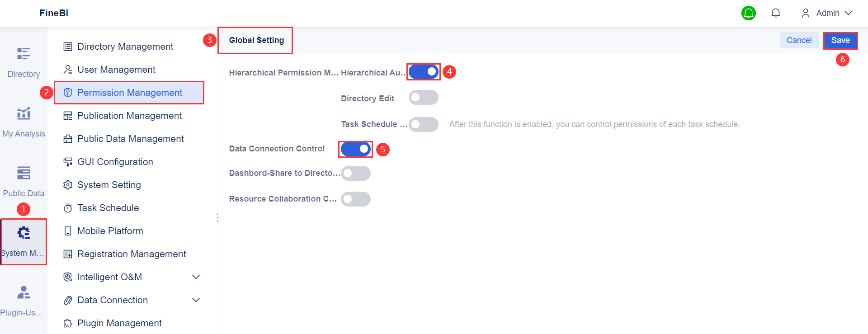This screenshot has width=868, height=334.
Task: Open Plugin Management from the menu
Action: click(x=119, y=323)
